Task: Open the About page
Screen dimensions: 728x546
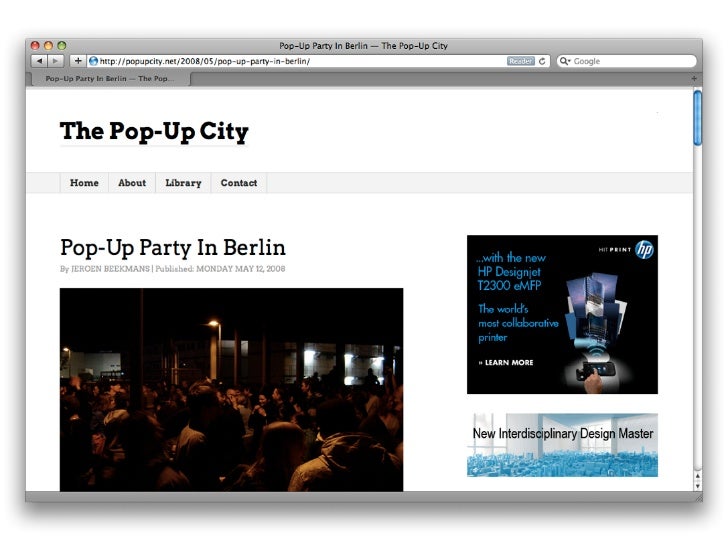Action: [x=132, y=183]
